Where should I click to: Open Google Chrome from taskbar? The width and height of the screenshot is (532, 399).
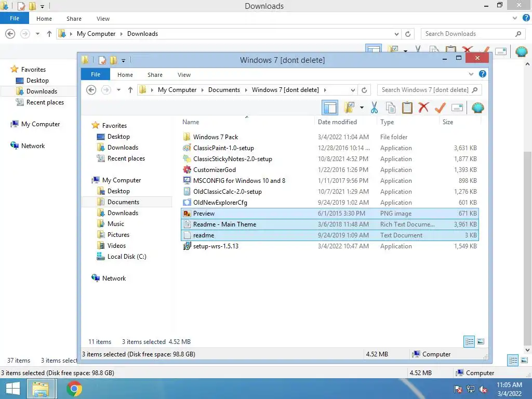click(x=74, y=389)
